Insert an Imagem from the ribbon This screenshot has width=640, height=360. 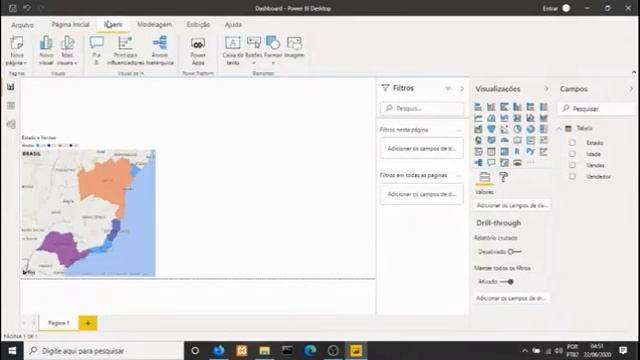point(294,47)
